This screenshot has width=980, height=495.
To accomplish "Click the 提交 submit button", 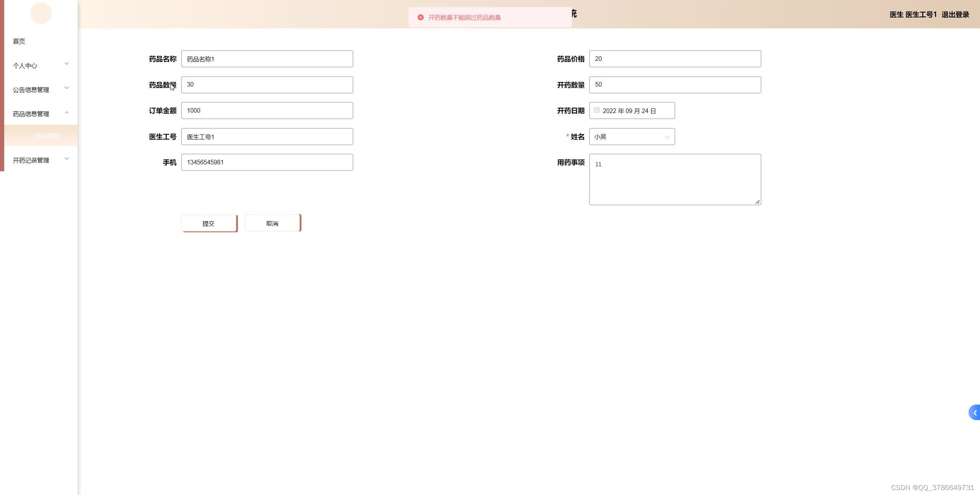I will coord(209,223).
